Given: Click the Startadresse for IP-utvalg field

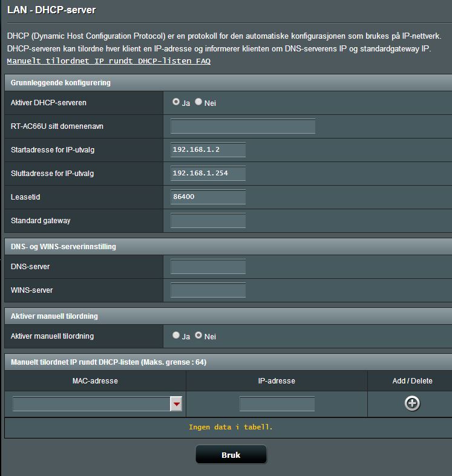Looking at the screenshot, I should tap(208, 149).
